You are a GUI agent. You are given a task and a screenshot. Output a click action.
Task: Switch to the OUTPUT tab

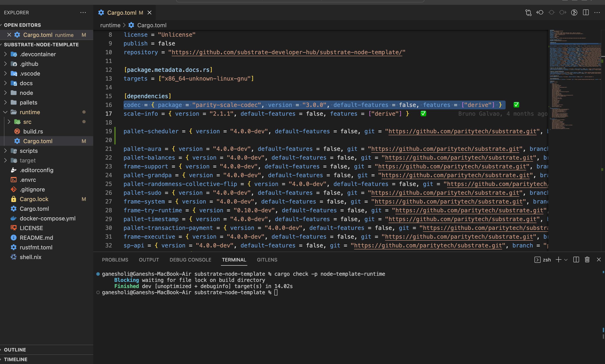coord(149,260)
